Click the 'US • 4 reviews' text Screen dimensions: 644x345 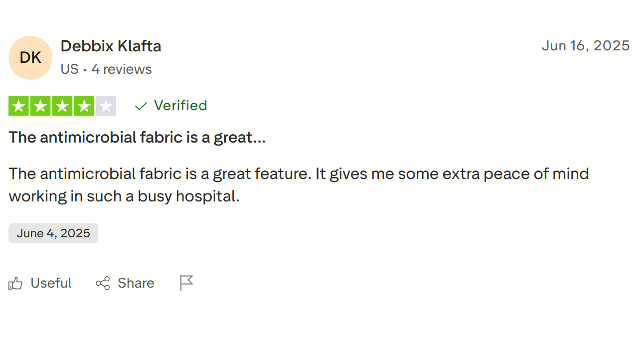coord(106,69)
